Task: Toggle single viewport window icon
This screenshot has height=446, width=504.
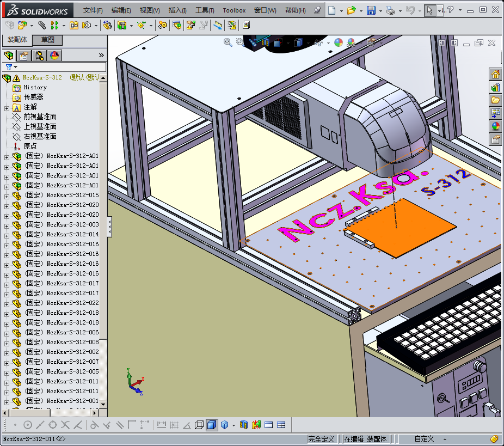Action: click(x=268, y=425)
